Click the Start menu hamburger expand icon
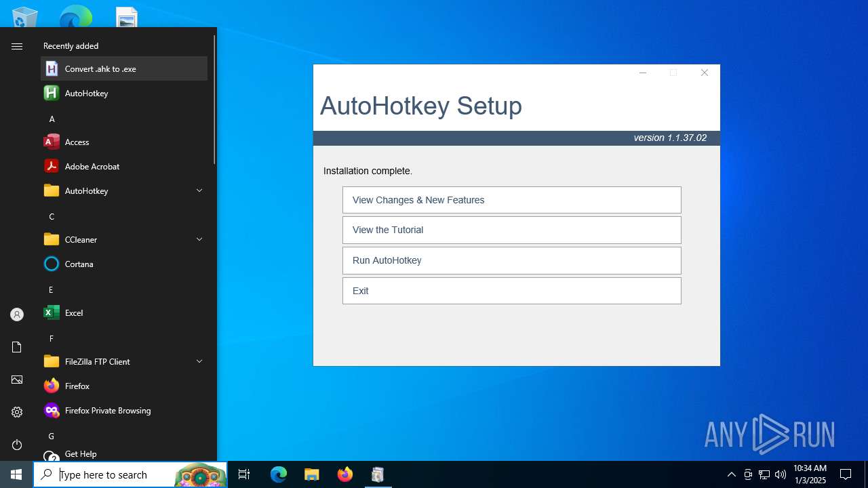This screenshot has height=488, width=868. [17, 46]
